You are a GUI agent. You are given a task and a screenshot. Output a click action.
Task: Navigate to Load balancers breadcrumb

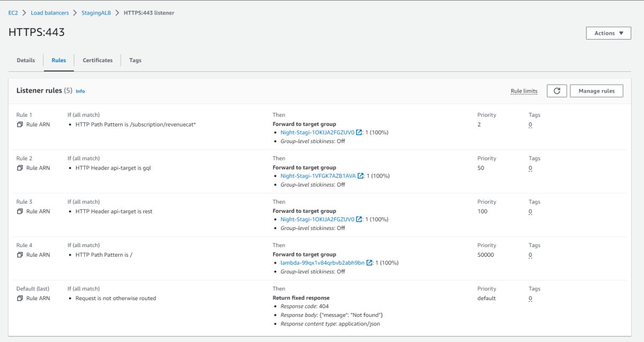point(50,13)
